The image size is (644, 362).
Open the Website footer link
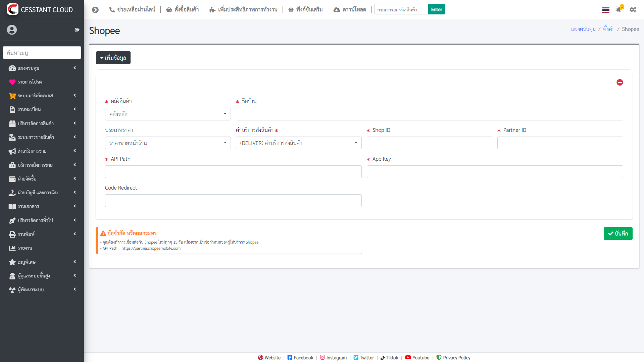tap(269, 358)
